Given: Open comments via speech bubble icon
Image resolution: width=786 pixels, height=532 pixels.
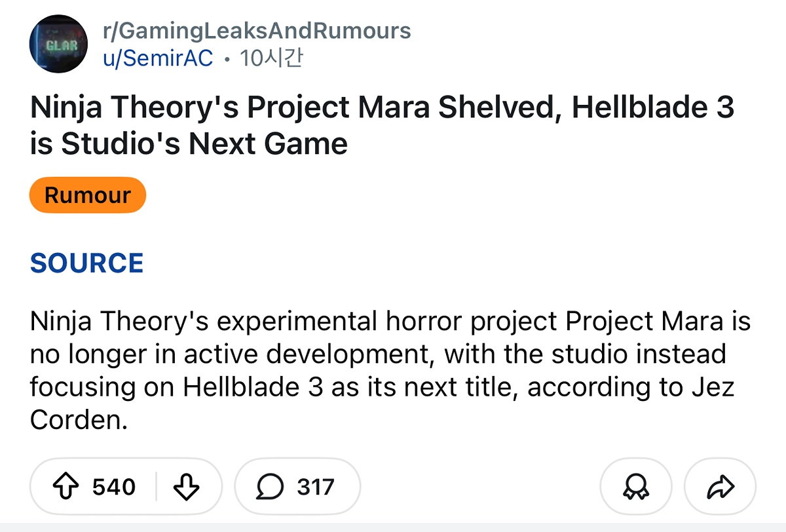Looking at the screenshot, I should coord(271,487).
